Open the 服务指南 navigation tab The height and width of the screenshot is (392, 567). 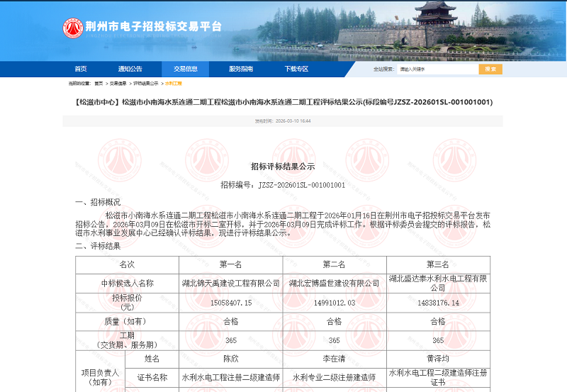(x=241, y=69)
